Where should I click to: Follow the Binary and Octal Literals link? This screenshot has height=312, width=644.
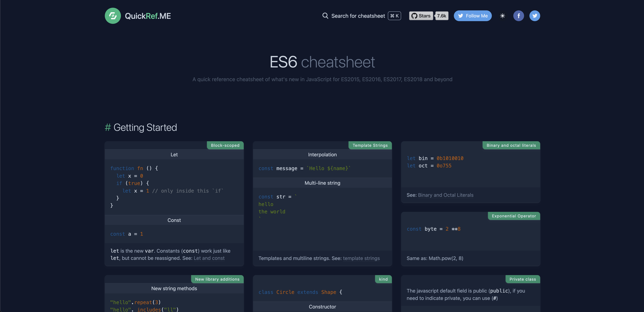445,195
